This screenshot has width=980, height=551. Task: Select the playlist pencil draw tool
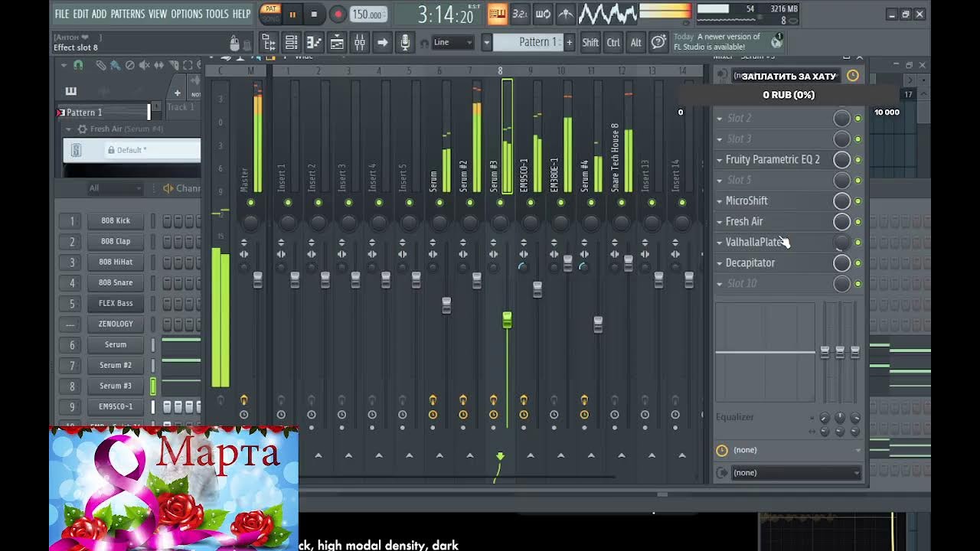pos(100,66)
